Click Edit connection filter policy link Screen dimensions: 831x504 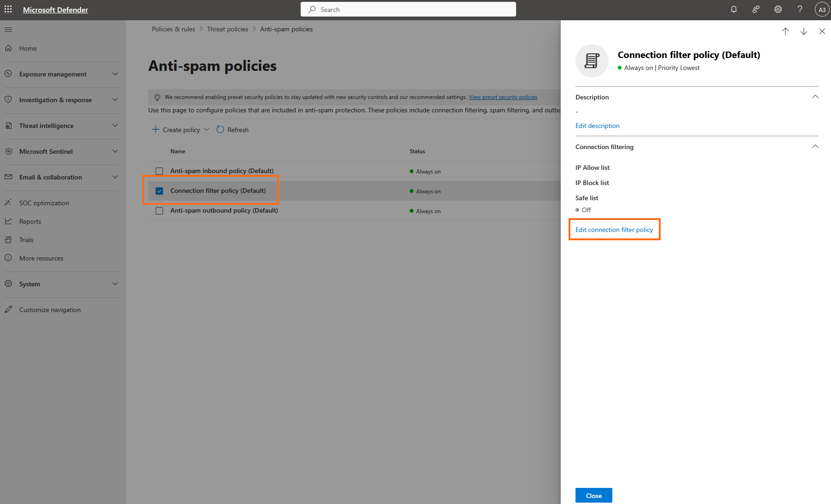tap(614, 230)
